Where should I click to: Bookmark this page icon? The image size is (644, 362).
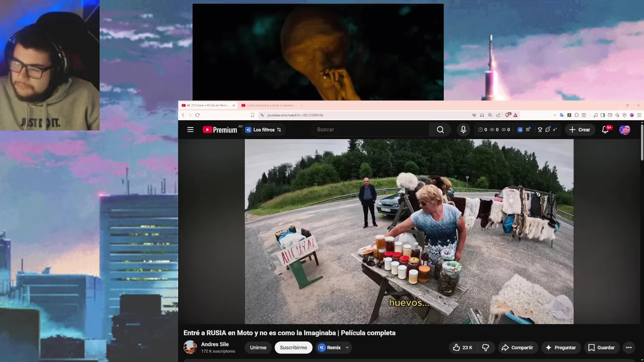tap(253, 115)
